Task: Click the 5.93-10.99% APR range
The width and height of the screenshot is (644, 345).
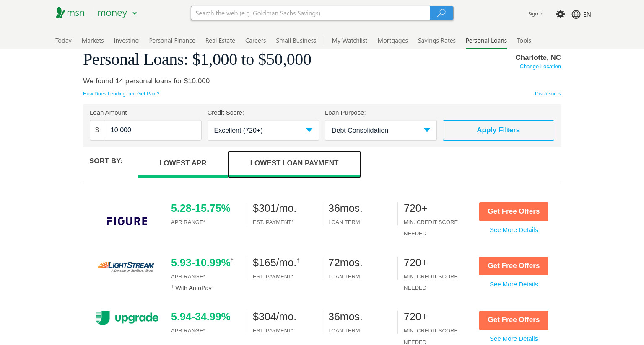Action: coord(200,263)
